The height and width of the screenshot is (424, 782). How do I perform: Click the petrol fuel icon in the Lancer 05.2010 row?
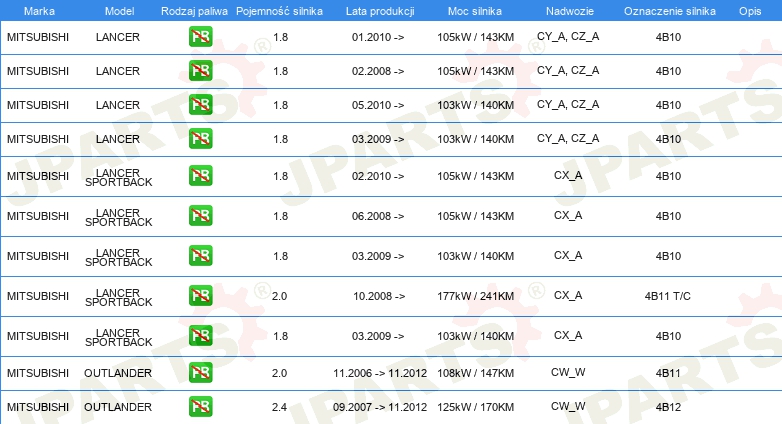pyautogui.click(x=200, y=104)
